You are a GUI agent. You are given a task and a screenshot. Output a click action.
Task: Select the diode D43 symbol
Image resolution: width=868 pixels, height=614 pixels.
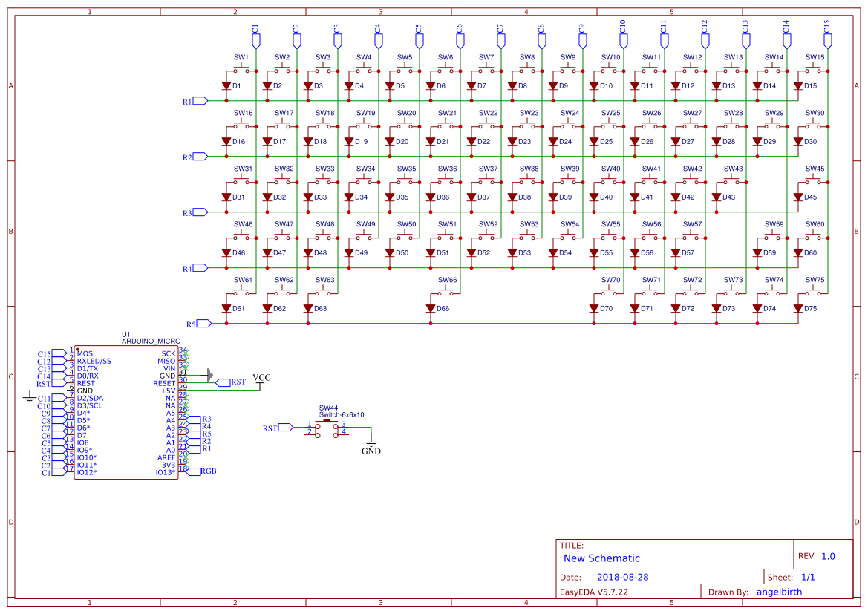[x=717, y=197]
